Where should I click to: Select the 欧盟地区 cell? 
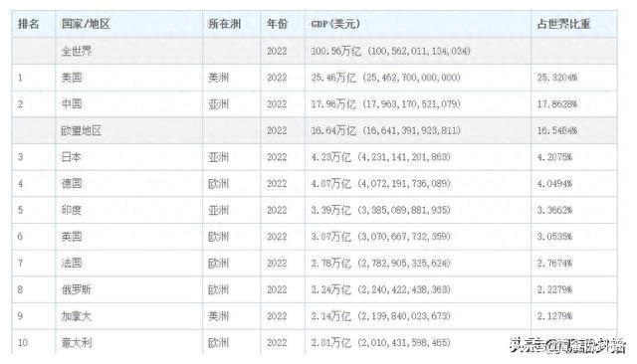coord(82,130)
